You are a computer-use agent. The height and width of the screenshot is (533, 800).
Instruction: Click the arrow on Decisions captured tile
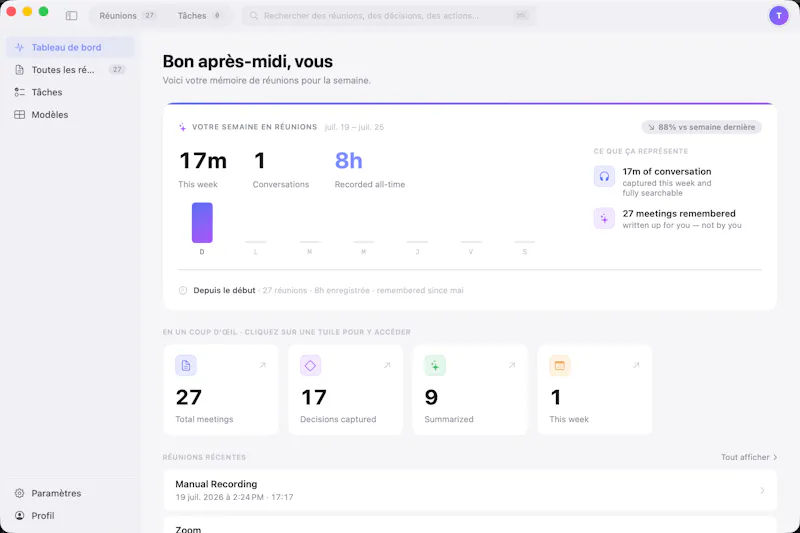pos(387,365)
